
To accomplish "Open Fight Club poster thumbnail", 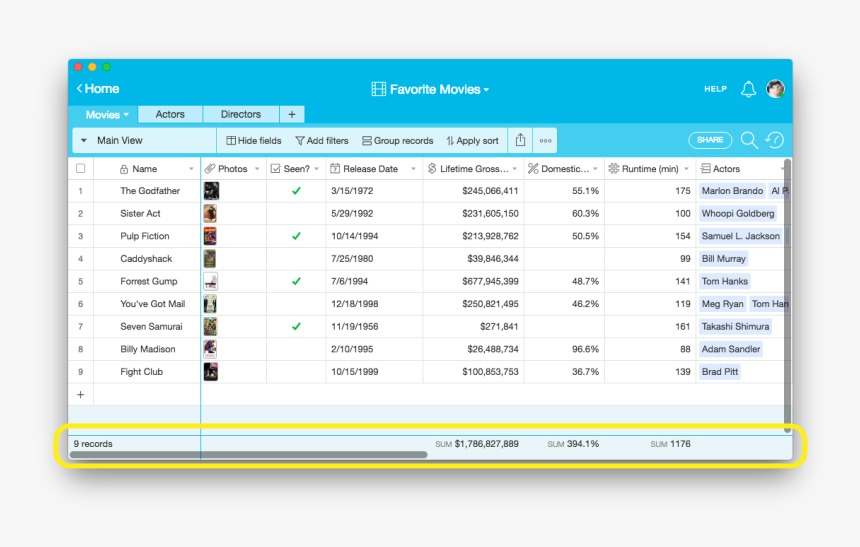I will [211, 371].
